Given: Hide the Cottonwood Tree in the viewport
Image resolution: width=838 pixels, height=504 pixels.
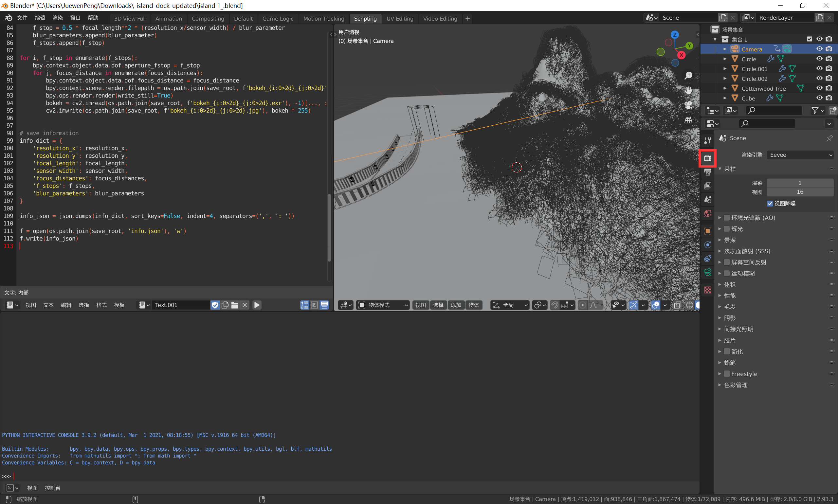Looking at the screenshot, I should pos(820,88).
